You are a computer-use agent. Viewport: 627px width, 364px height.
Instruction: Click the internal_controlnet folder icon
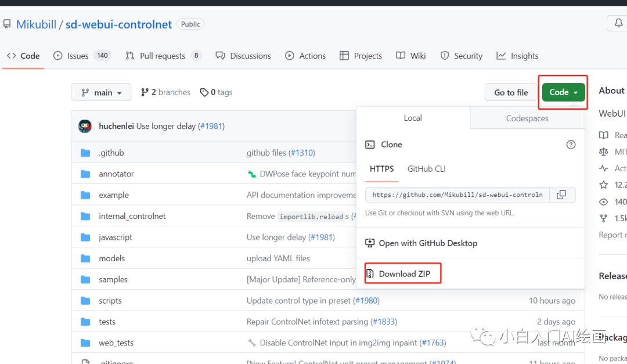(85, 217)
